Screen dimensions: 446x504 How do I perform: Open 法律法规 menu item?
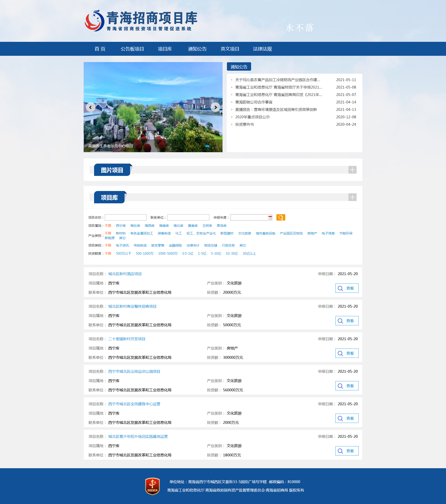pos(262,49)
